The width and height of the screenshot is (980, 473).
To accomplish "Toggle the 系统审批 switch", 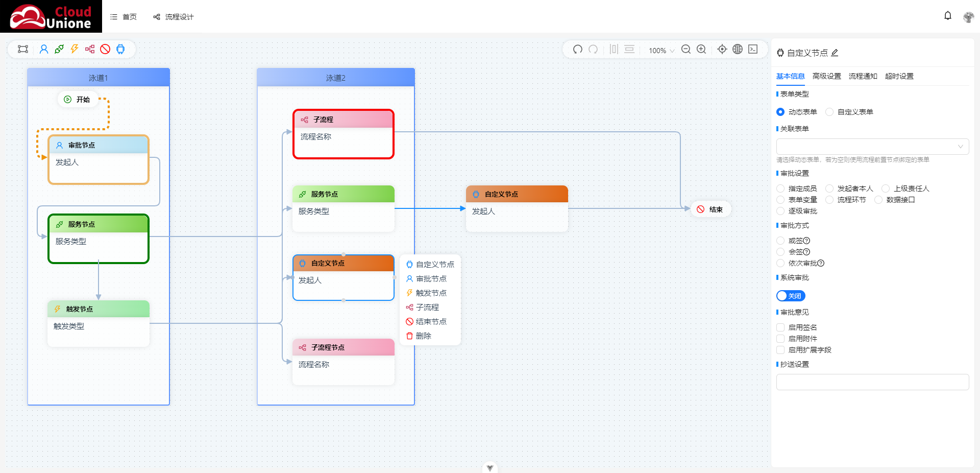I will 791,296.
